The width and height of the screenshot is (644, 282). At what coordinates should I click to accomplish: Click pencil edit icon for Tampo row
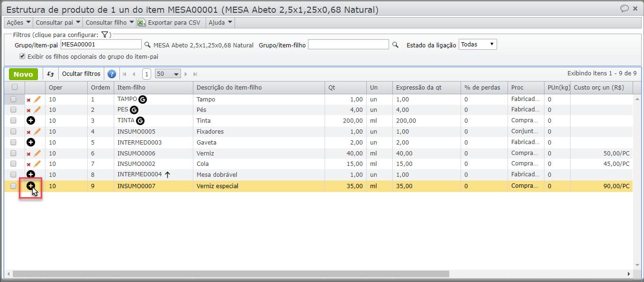(37, 100)
